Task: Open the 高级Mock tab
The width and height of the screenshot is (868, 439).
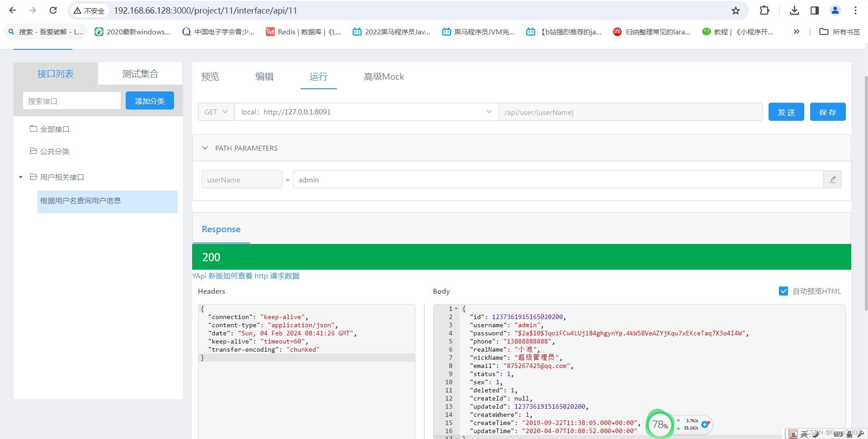Action: point(384,76)
